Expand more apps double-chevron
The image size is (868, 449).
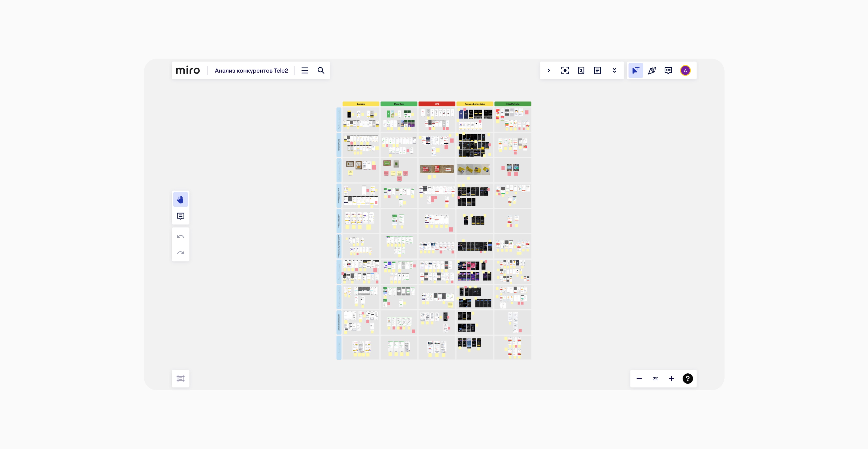[x=614, y=70]
